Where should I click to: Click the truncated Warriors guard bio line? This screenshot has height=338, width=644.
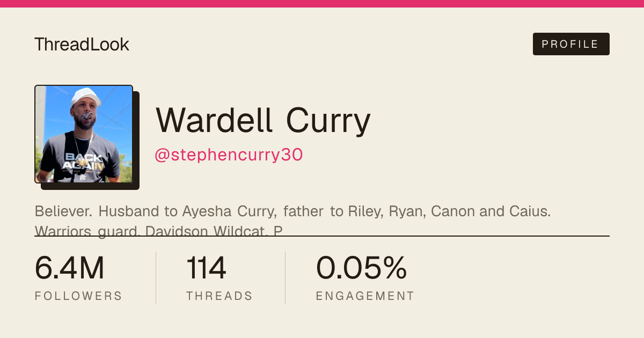click(159, 231)
